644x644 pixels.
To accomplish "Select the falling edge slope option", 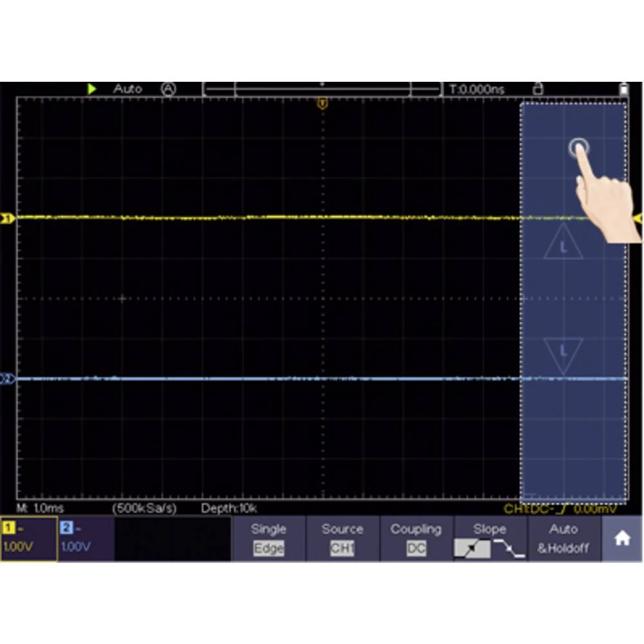I will point(509,548).
